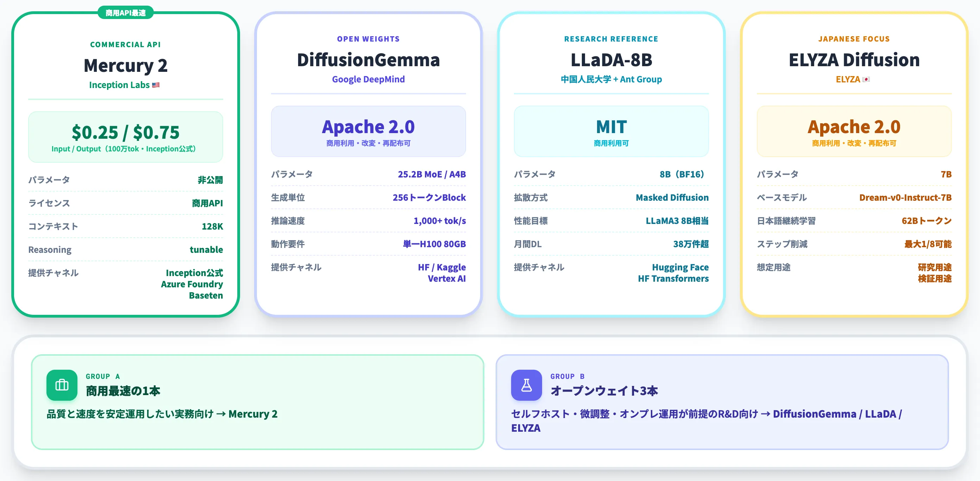Viewport: 980px width, 481px height.
Task: Click Inception公式 channel entry
Action: click(x=194, y=273)
